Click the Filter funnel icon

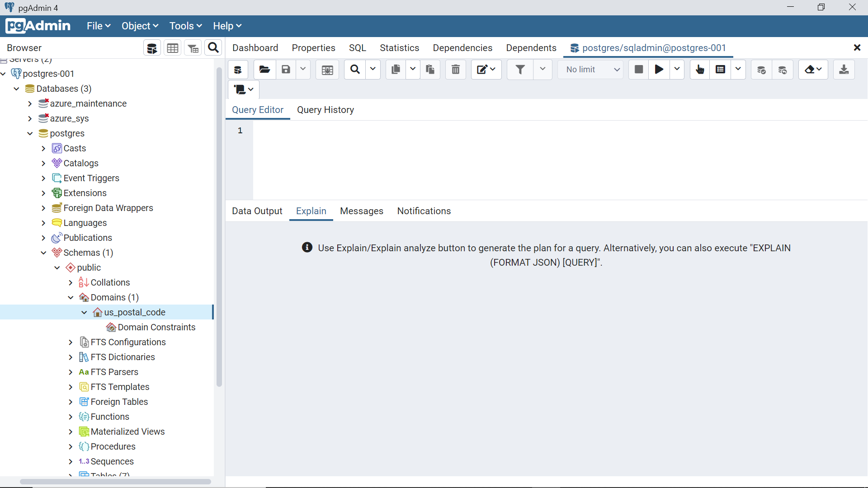tap(520, 70)
